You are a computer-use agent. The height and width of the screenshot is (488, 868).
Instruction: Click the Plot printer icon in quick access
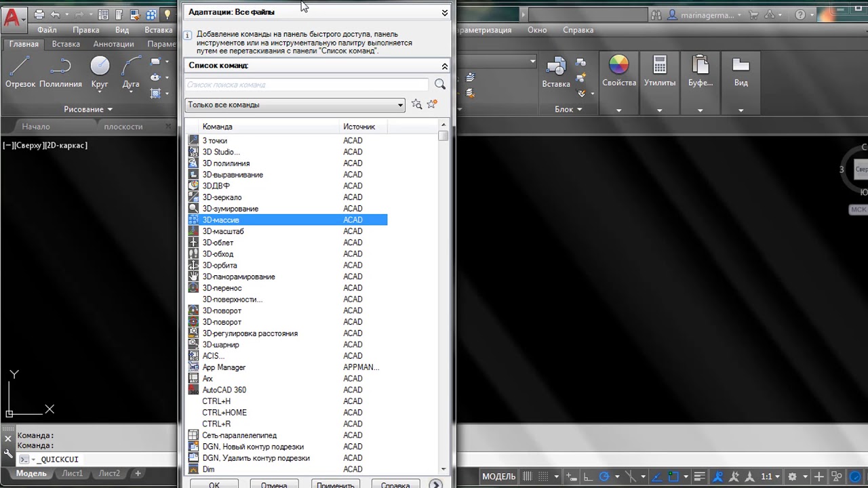tap(39, 14)
